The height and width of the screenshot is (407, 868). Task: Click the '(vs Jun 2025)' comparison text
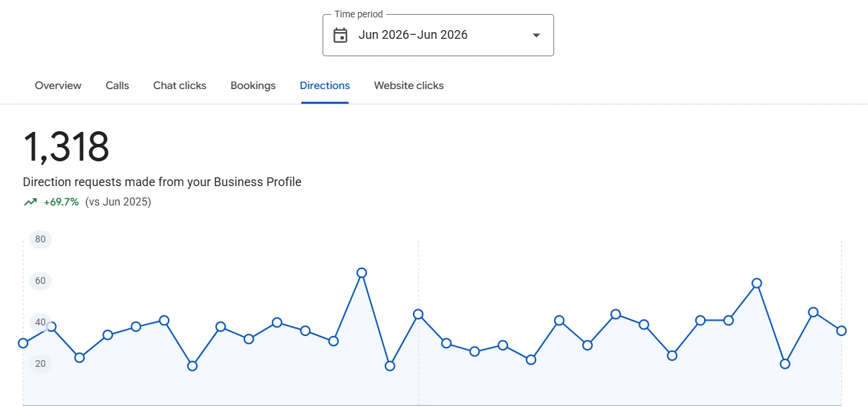118,201
